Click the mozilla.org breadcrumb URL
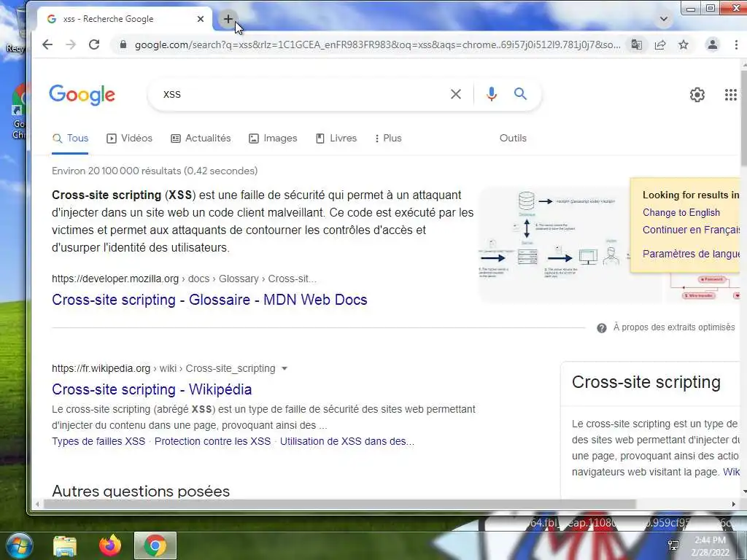Image resolution: width=747 pixels, height=560 pixels. point(184,279)
